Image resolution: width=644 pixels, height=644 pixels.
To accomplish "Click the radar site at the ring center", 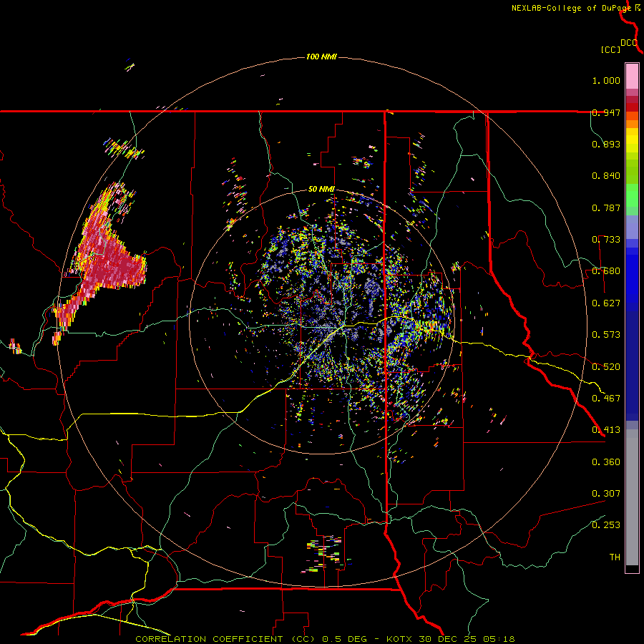I will click(x=322, y=321).
